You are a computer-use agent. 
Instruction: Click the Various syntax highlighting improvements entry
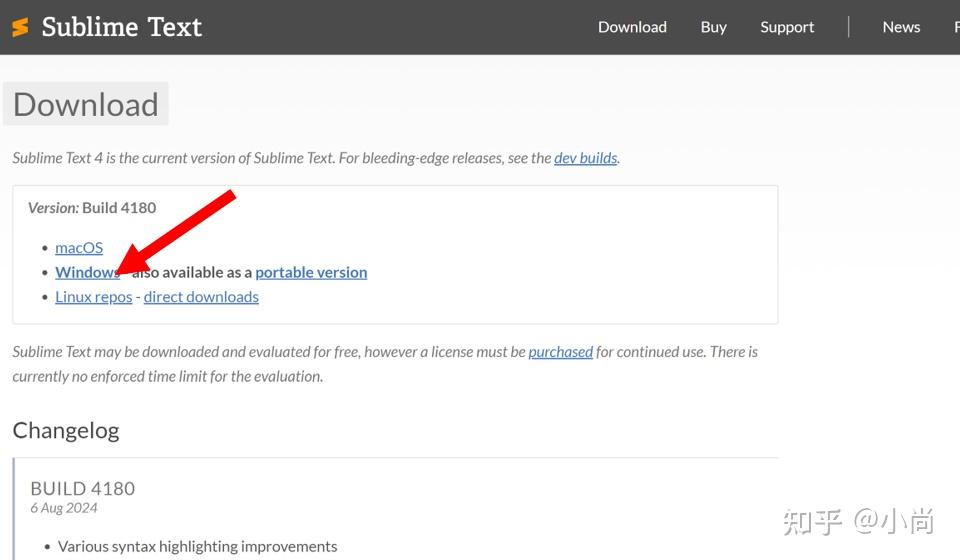coord(197,546)
